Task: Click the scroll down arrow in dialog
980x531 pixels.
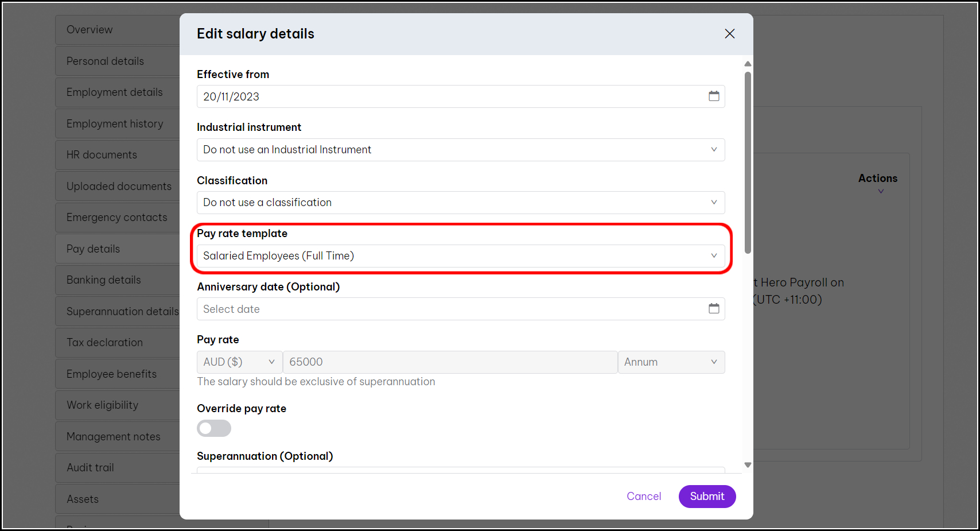Action: (748, 465)
